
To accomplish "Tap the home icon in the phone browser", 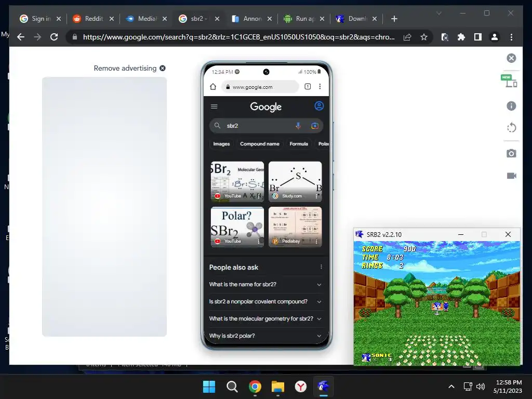I will (x=212, y=87).
